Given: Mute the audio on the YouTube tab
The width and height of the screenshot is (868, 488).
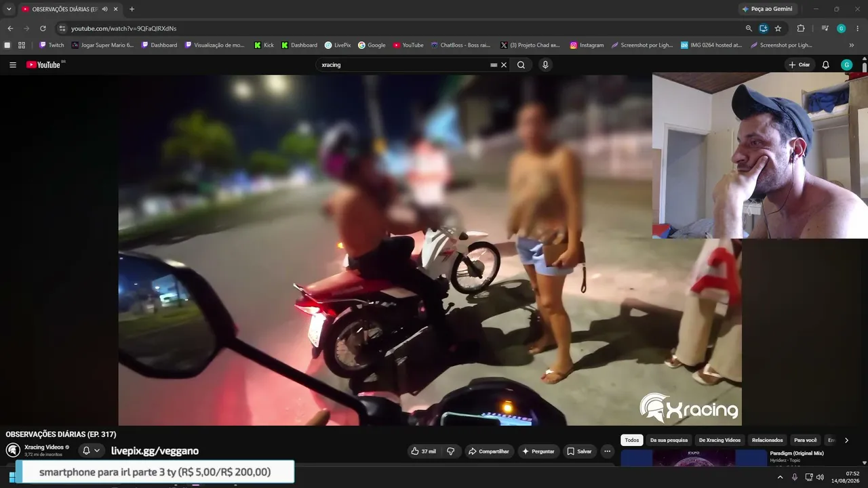Looking at the screenshot, I should [105, 9].
